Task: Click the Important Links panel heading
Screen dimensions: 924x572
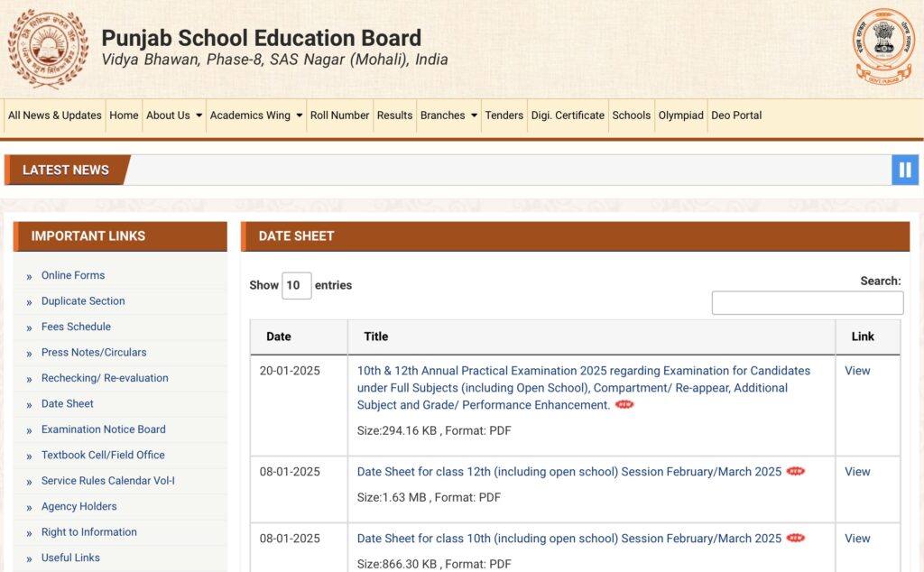Action: pos(120,236)
